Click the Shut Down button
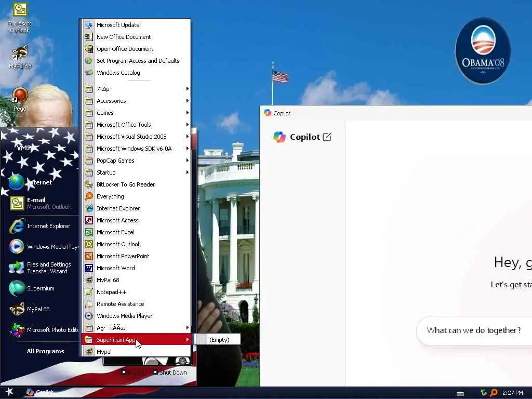The height and width of the screenshot is (399, 532). tap(169, 372)
